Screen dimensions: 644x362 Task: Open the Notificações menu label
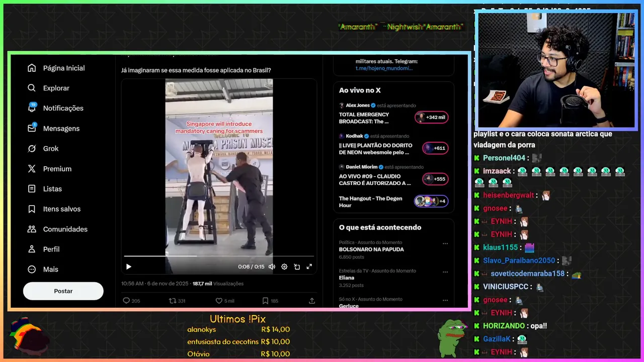tap(63, 108)
